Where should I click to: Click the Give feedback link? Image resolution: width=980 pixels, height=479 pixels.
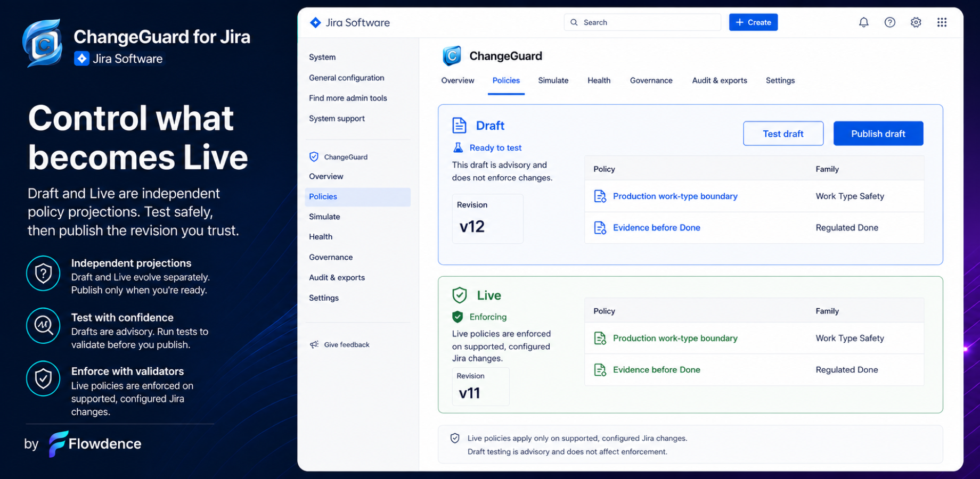[x=347, y=345]
